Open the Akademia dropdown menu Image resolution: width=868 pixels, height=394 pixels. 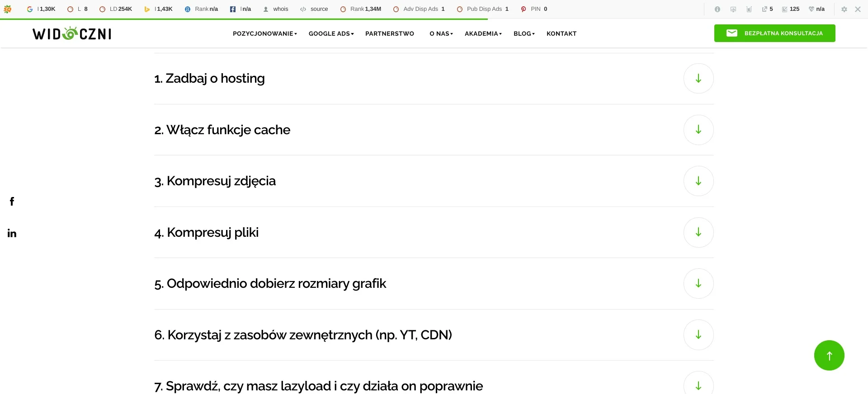pos(483,33)
